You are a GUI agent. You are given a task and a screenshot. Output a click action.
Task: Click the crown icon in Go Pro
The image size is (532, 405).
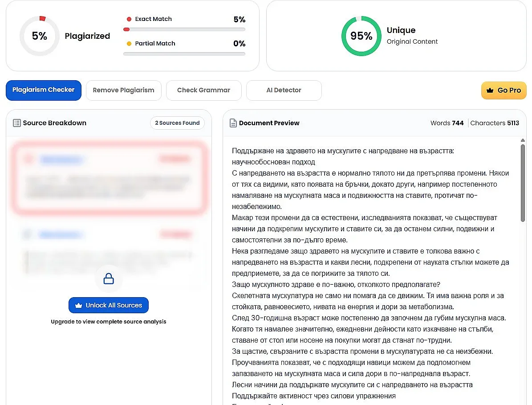point(490,90)
